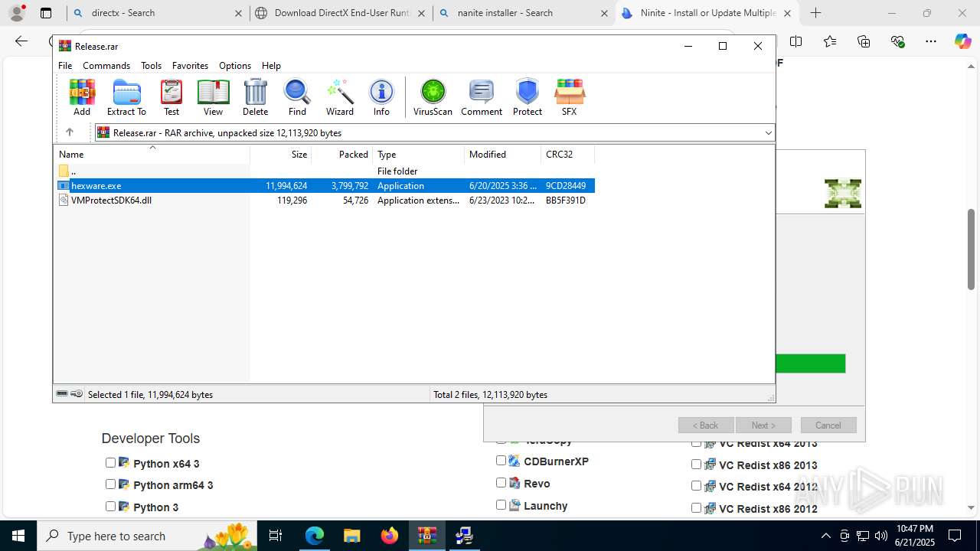Create SFX self-extracting archive
Screen dimensions: 980x551
tap(569, 97)
